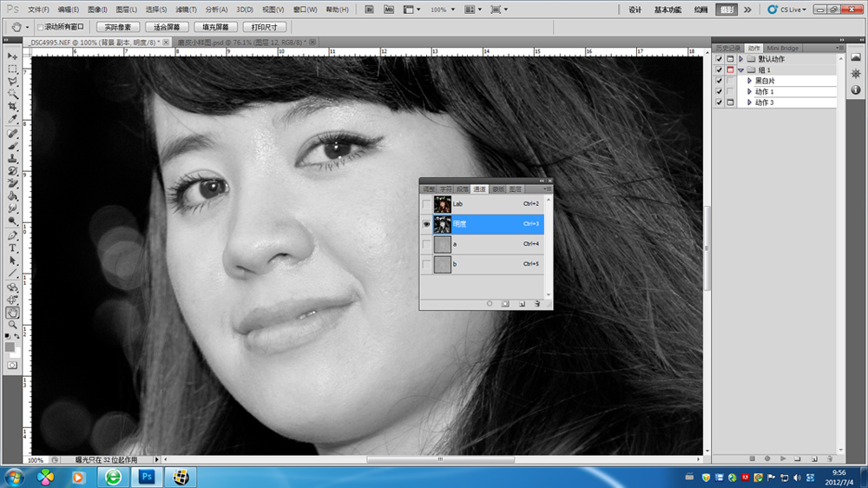Load channel as selection icon
Screen dimensions: 868x488
[490, 304]
